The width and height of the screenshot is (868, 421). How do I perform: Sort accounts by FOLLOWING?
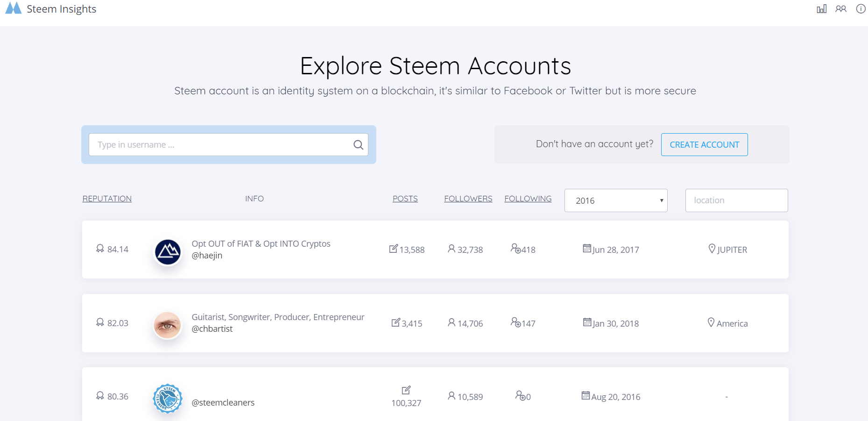click(x=528, y=199)
